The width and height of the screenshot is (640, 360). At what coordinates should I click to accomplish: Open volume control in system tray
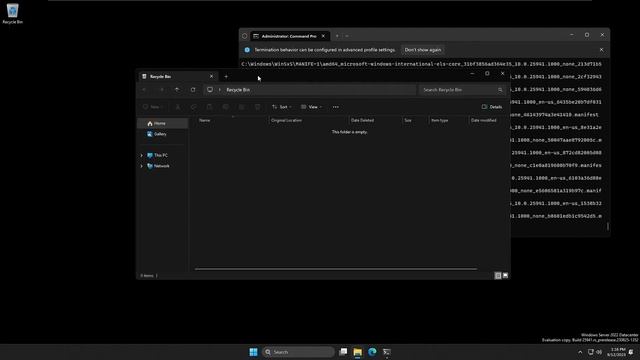coord(599,352)
